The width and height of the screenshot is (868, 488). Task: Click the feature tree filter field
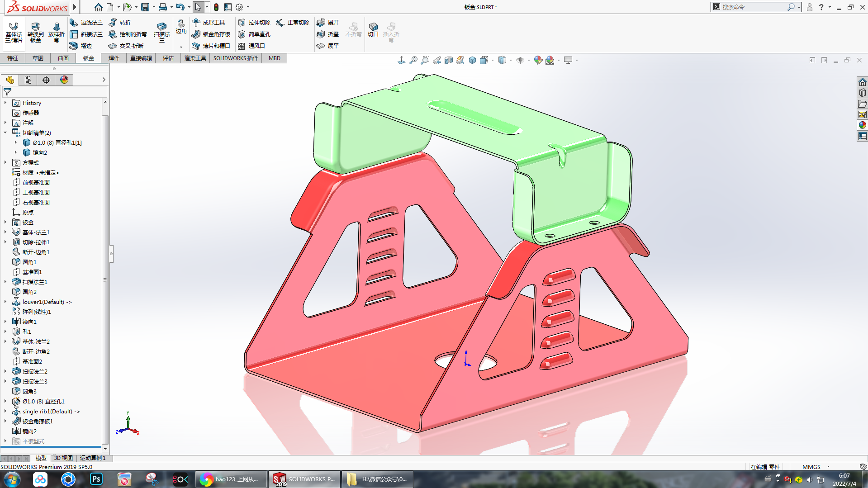tap(55, 92)
